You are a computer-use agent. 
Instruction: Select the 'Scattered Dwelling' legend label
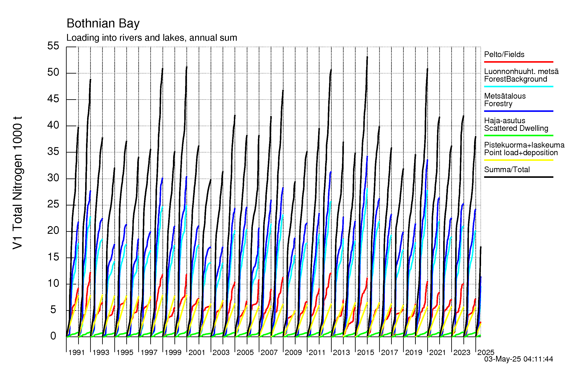(516, 128)
